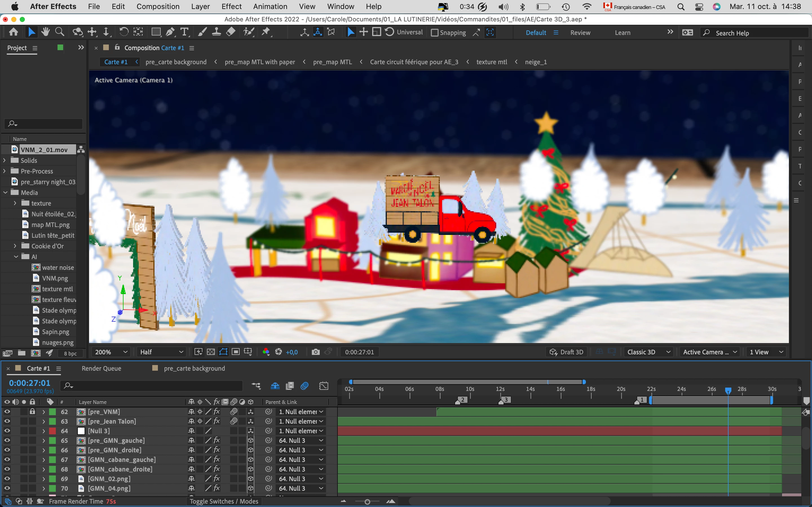This screenshot has height=507, width=812.
Task: Open the 200% magnification dropdown
Action: click(111, 352)
